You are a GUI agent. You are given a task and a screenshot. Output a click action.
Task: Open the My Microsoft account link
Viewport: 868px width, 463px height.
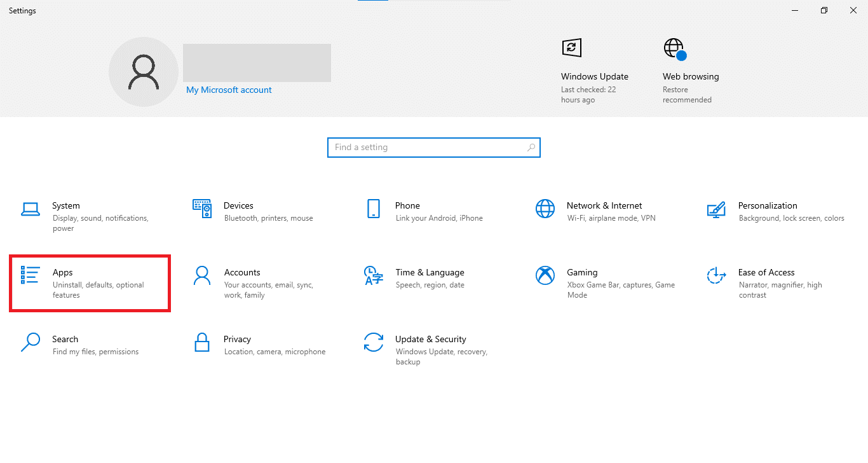pos(229,90)
